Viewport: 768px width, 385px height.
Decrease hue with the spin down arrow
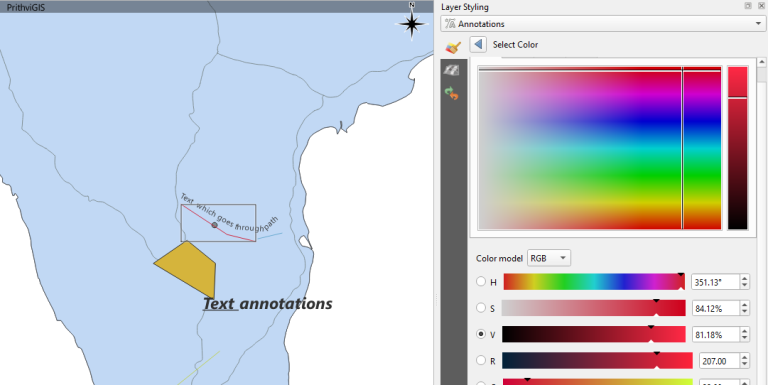coord(744,286)
